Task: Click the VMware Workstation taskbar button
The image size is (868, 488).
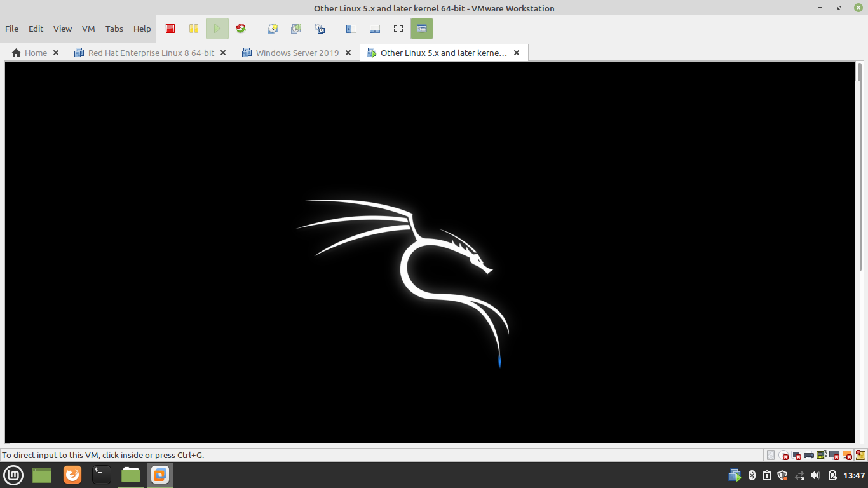Action: [160, 475]
